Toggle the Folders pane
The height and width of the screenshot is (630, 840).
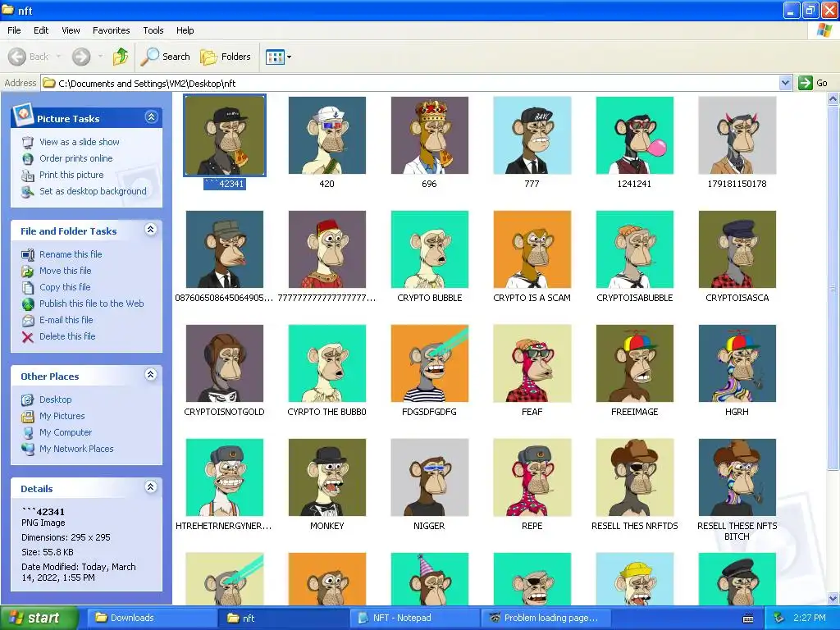[225, 57]
